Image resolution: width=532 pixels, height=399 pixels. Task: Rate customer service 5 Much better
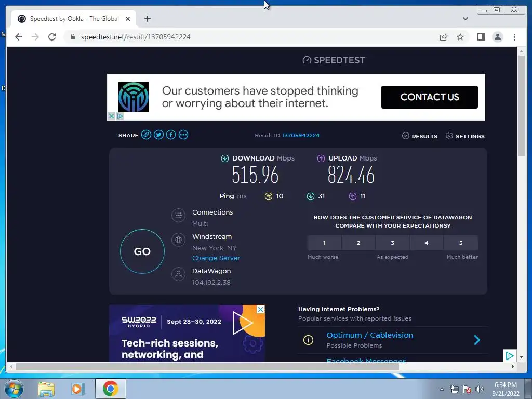461,243
